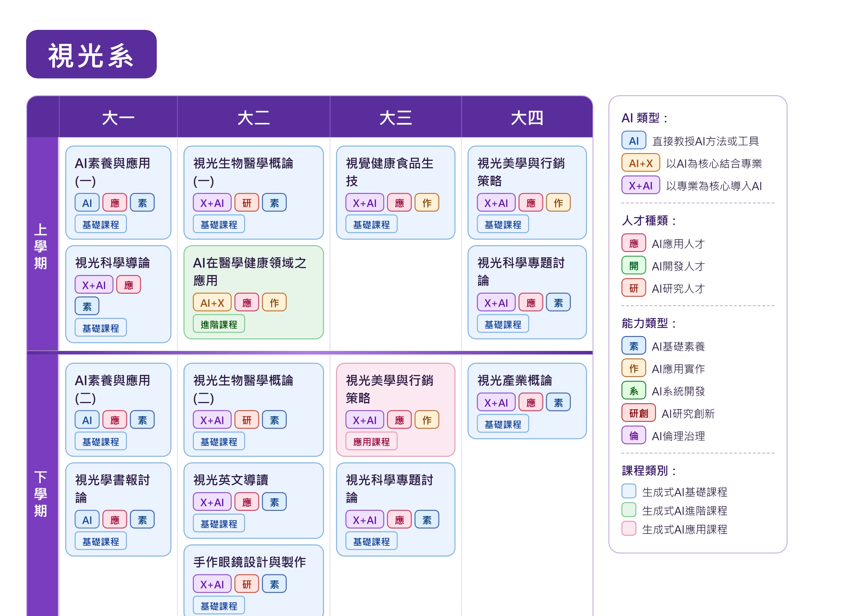Click the 基礎課程 tag on 視光產業概論
Image resolution: width=851 pixels, height=616 pixels.
pyautogui.click(x=503, y=424)
